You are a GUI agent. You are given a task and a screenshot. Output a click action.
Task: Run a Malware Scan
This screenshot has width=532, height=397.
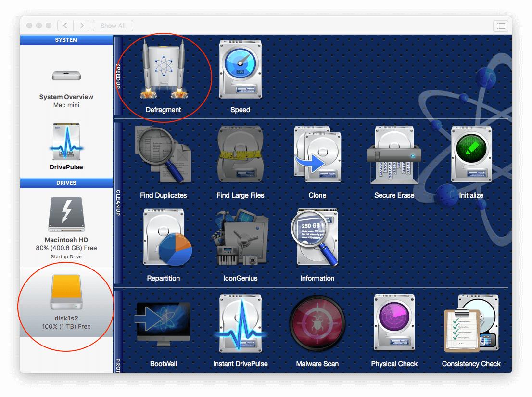point(317,325)
